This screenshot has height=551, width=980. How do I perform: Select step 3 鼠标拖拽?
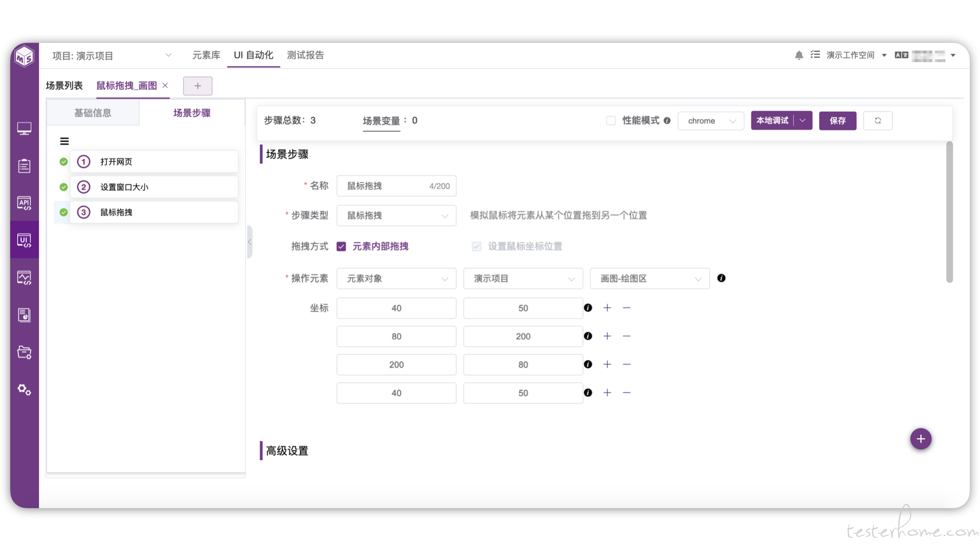(x=154, y=212)
